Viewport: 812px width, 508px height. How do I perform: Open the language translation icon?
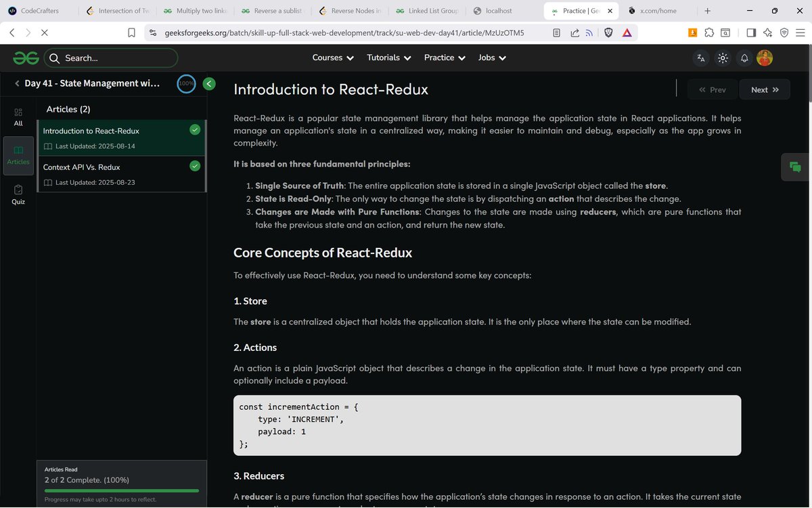(x=700, y=58)
